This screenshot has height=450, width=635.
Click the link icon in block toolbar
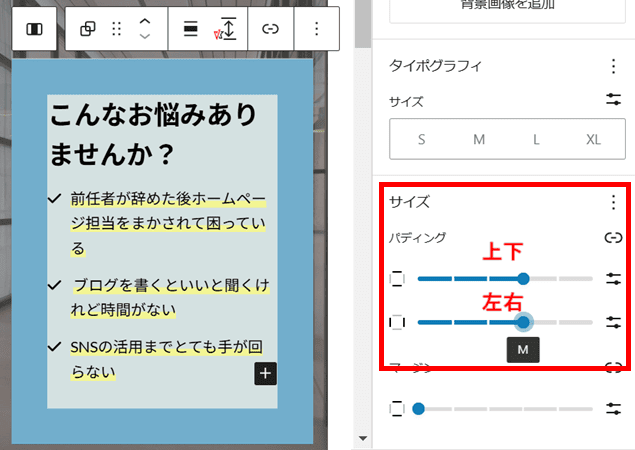(x=270, y=29)
